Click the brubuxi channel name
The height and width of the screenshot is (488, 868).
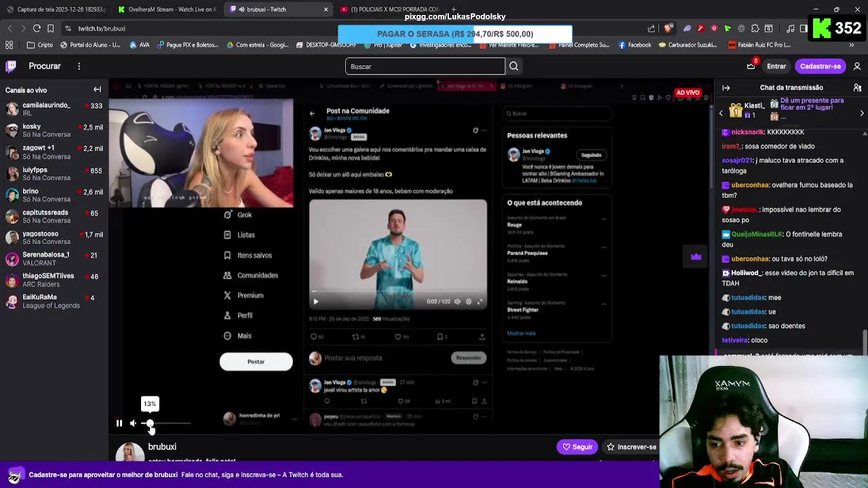click(x=162, y=447)
